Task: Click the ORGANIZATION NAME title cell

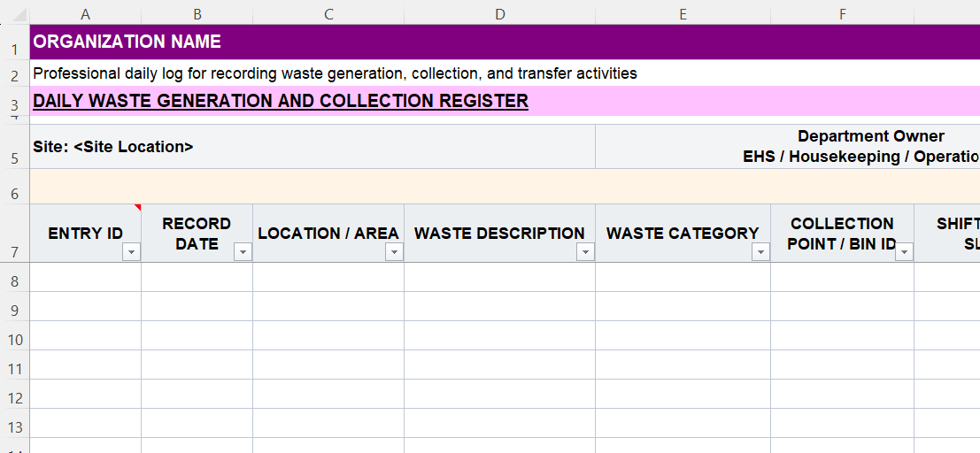Action: click(127, 42)
